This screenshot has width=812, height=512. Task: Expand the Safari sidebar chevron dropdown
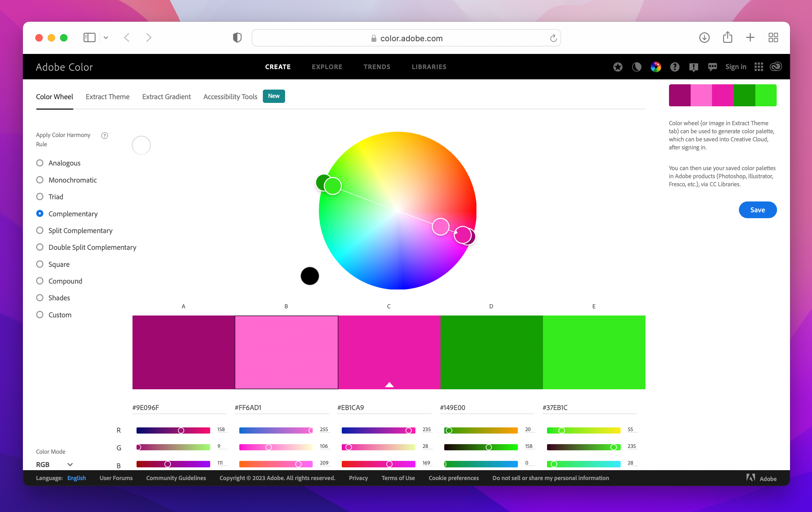106,38
